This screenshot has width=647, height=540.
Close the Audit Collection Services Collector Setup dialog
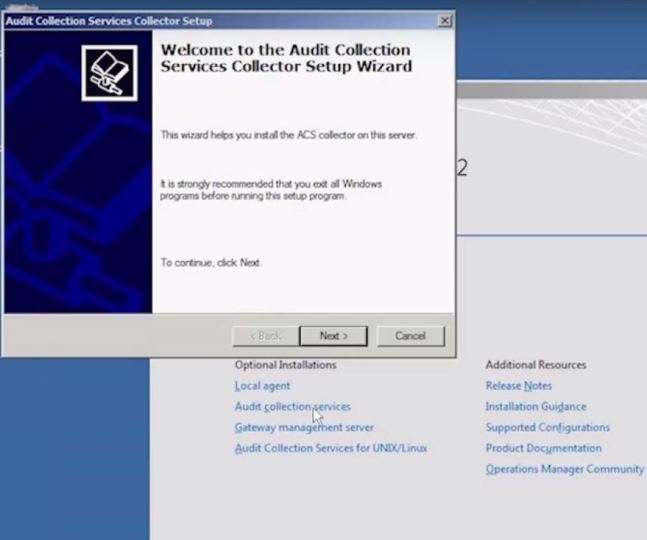[x=444, y=21]
